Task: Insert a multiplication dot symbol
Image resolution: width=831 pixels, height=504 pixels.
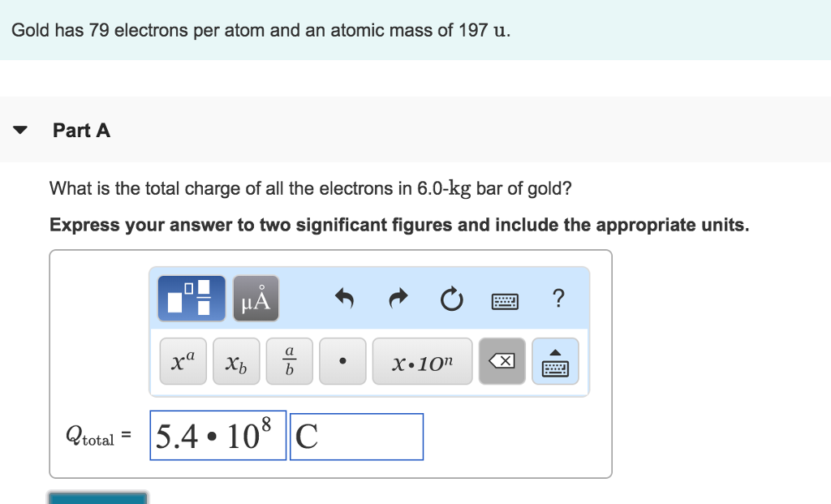Action: (342, 360)
